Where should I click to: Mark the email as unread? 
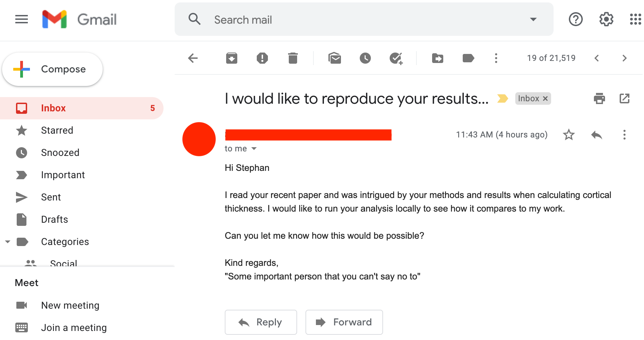335,58
